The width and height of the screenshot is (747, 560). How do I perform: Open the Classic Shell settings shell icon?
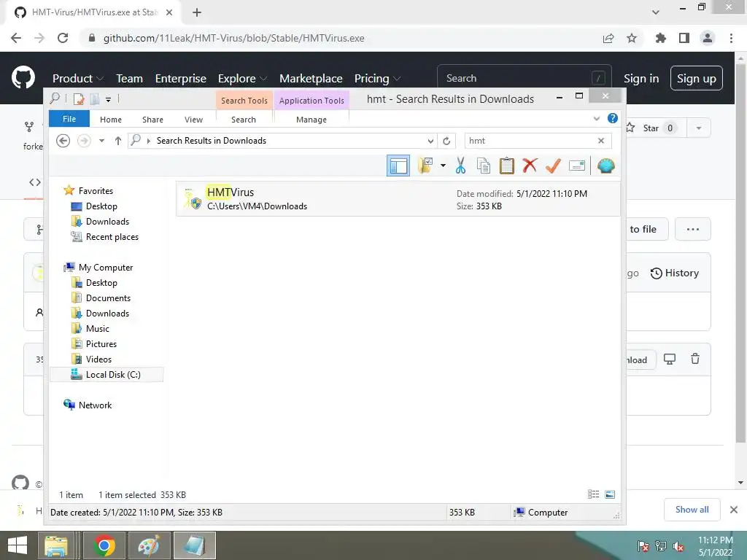[605, 166]
